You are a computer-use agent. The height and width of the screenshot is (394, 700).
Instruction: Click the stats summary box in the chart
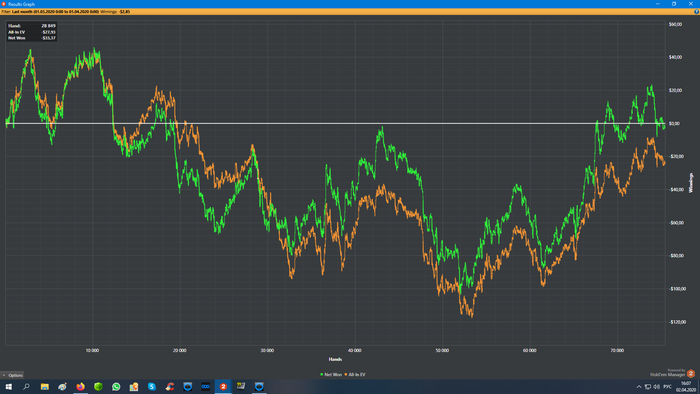(x=31, y=32)
